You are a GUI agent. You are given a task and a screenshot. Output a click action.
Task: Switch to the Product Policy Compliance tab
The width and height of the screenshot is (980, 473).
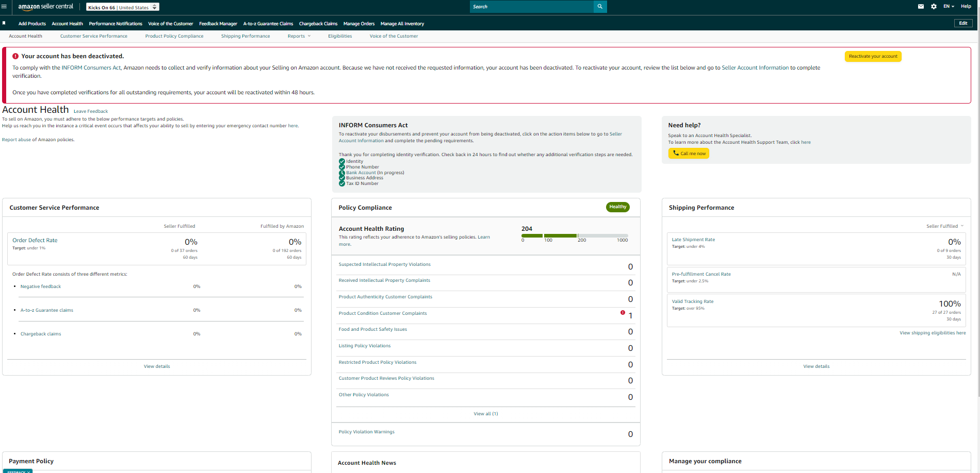coord(174,36)
